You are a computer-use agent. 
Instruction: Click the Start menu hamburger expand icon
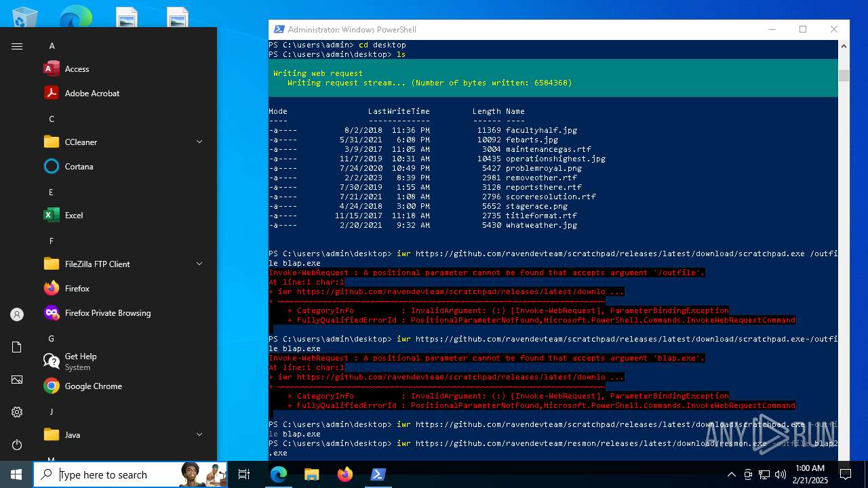17,46
